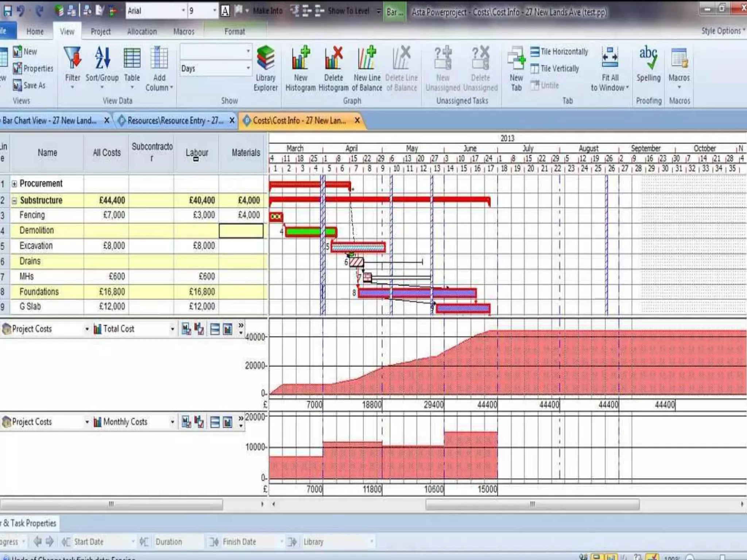Open the Total Cost graph dropdown
Viewport: 747px width, 560px height.
(172, 329)
